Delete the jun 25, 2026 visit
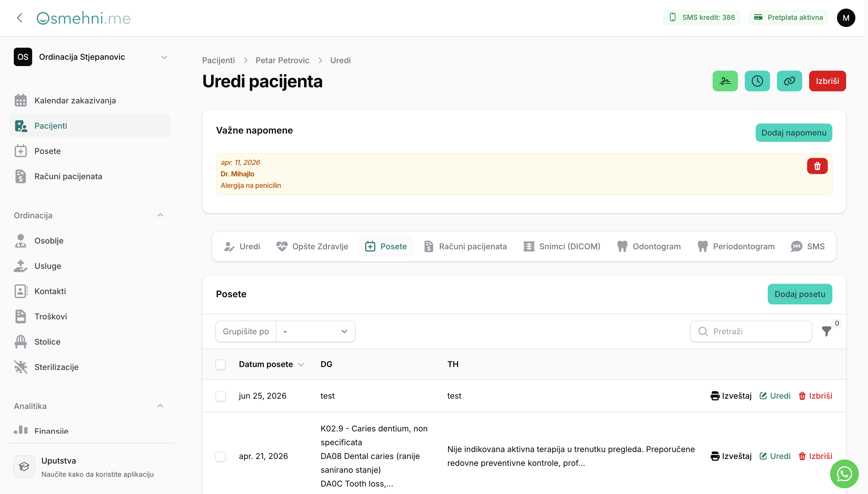Viewport: 868px width, 494px height. 815,395
